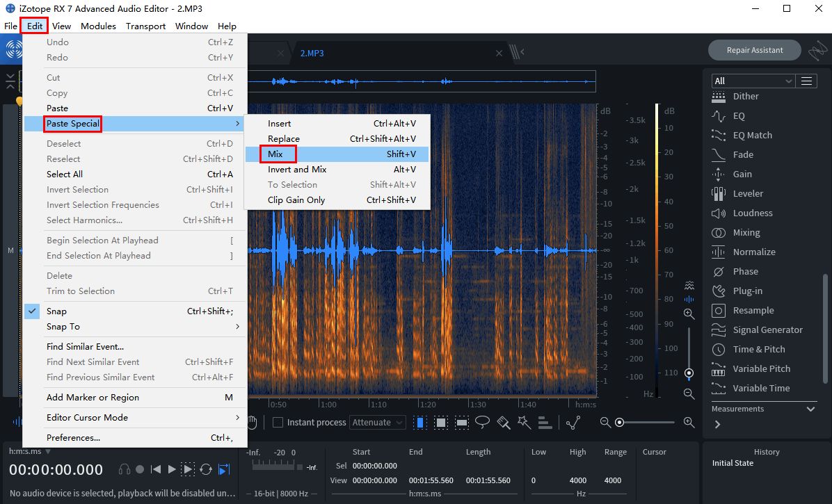Click the Repair Assistant button
This screenshot has width=832, height=504.
755,50
